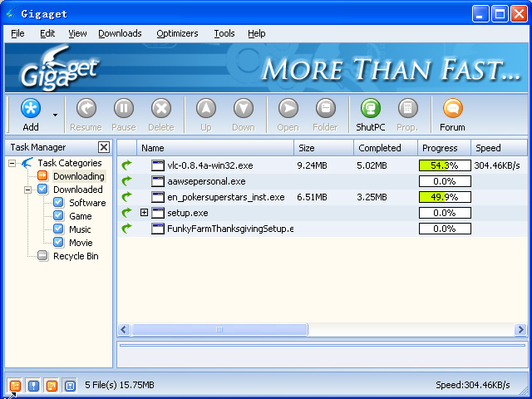Screen dimensions: 532x399
Task: Click the Open toolbar icon
Action: [x=288, y=109]
